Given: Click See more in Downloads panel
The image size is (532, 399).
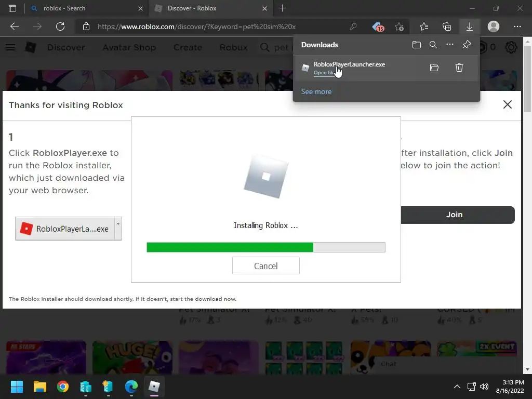Looking at the screenshot, I should coord(316,91).
